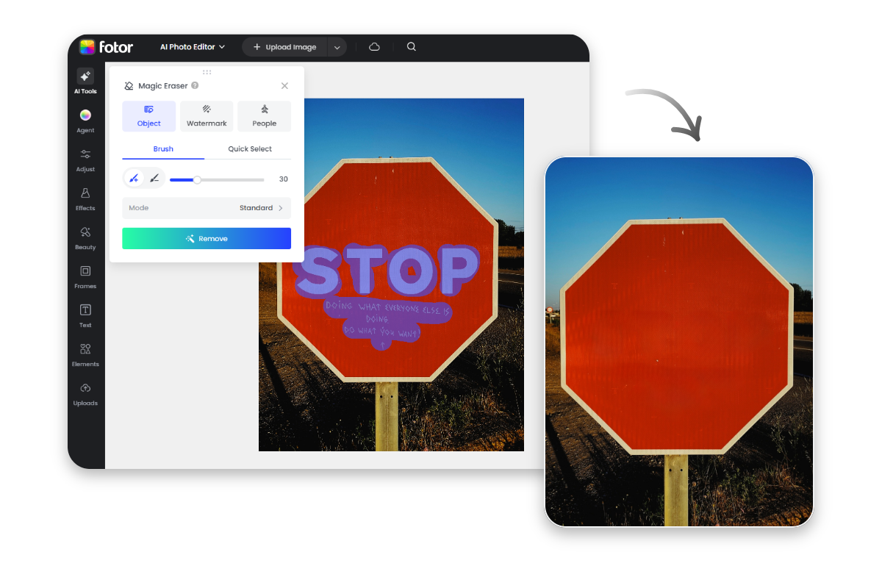Open search from the top toolbar

click(411, 46)
